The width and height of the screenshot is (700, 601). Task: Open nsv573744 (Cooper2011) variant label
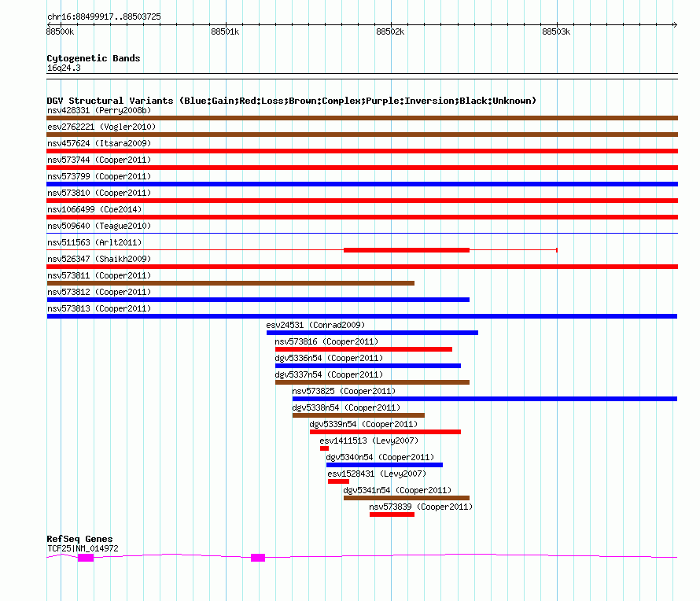click(99, 160)
